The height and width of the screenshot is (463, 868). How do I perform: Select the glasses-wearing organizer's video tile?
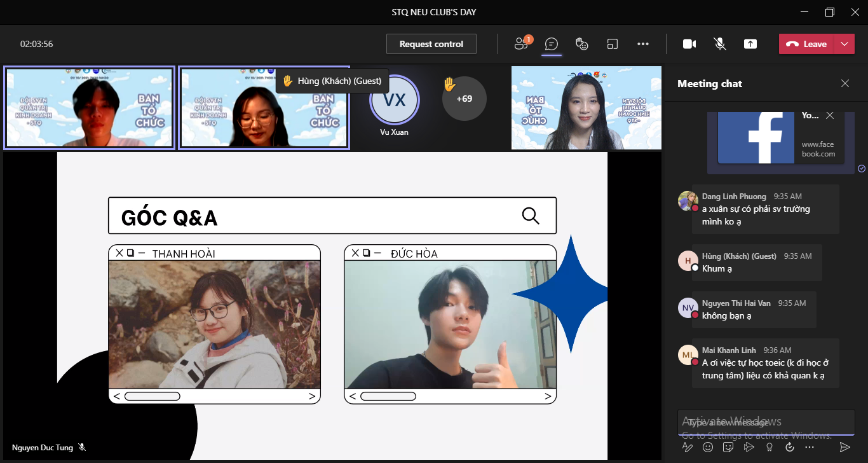click(x=263, y=108)
